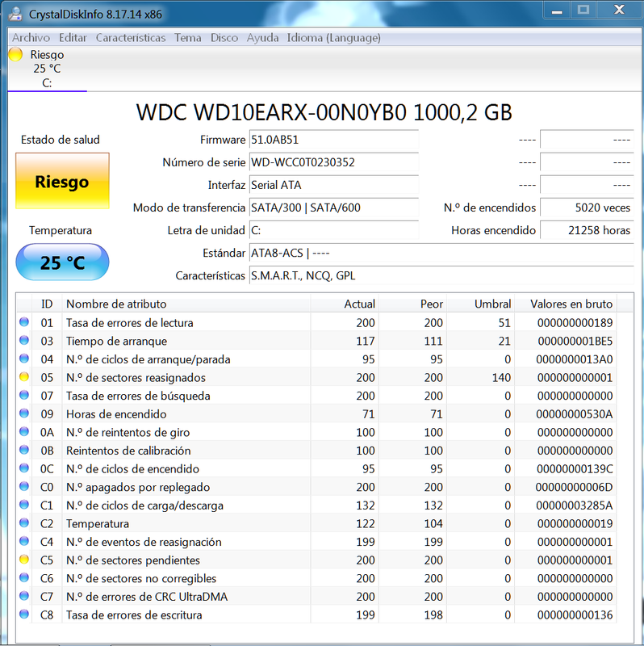Image resolution: width=644 pixels, height=646 pixels.
Task: Click yellow warning dot for attribute 05
Action: tap(24, 376)
